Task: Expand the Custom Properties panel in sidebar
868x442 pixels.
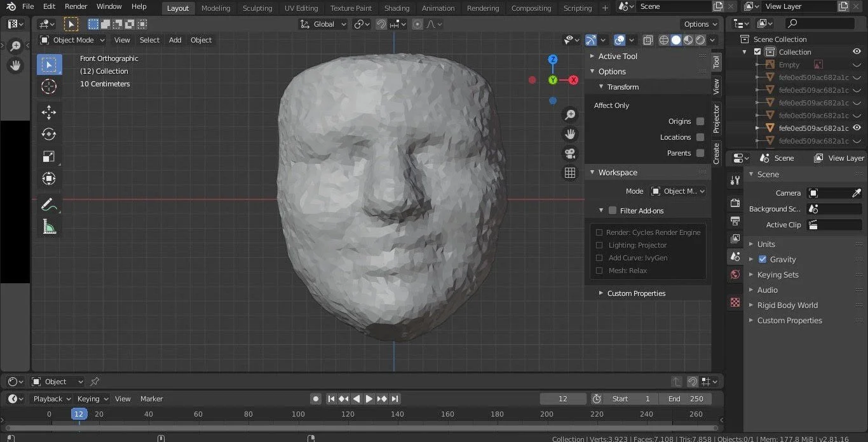Action: coord(635,293)
